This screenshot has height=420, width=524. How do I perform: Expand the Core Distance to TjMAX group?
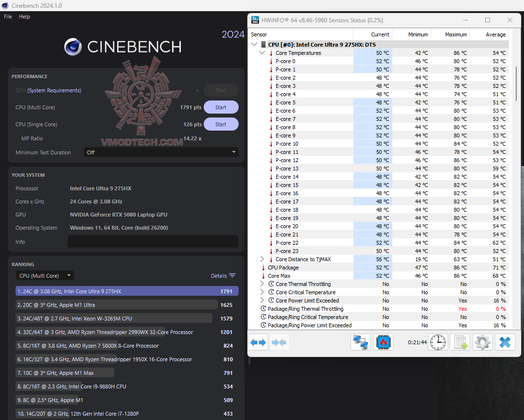pyautogui.click(x=262, y=259)
